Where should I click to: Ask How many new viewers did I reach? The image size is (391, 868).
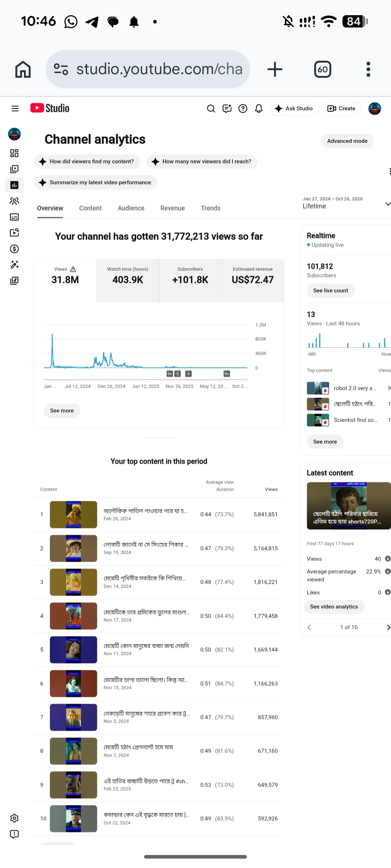tap(202, 162)
